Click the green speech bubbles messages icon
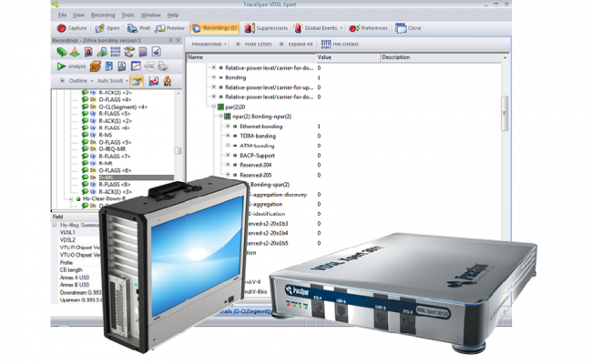 coord(62,52)
